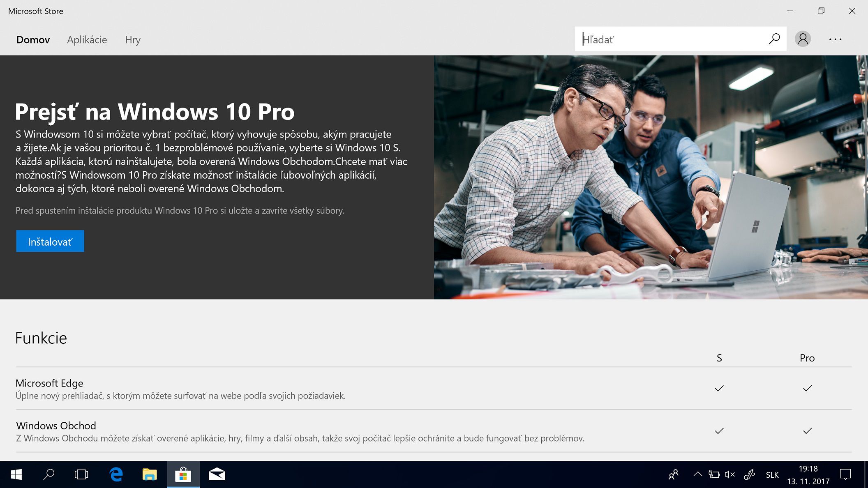
Task: Open the three-dot more options menu
Action: (x=835, y=39)
